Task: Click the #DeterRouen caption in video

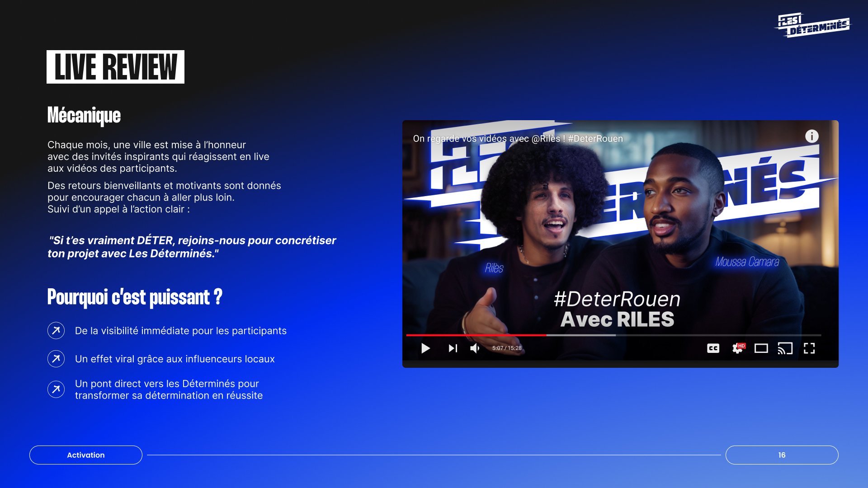Action: 617,299
